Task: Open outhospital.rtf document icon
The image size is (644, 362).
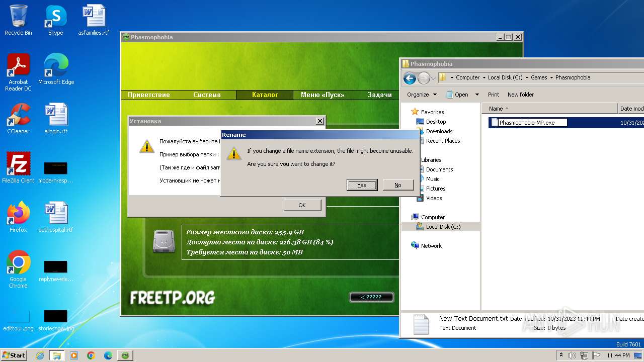Action: [x=56, y=217]
